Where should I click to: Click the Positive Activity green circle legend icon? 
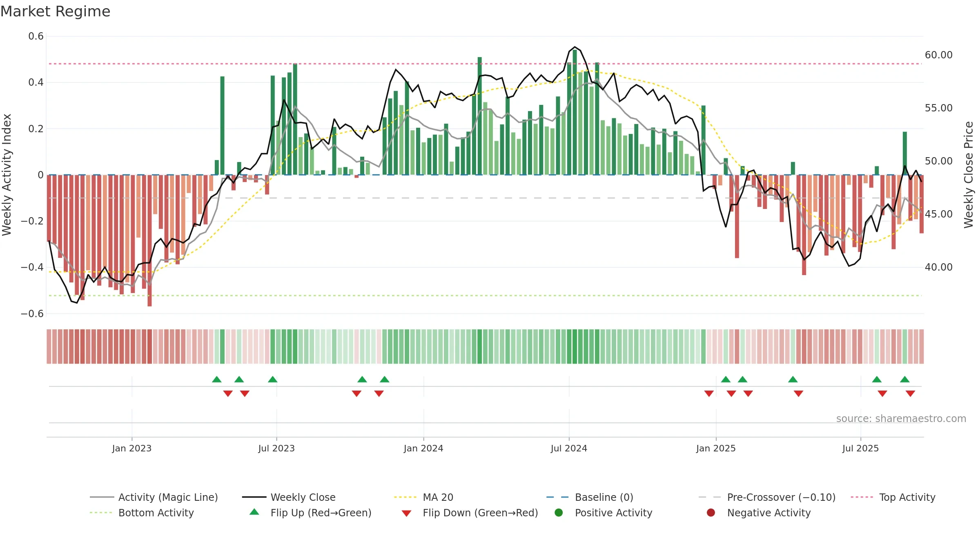[559, 512]
